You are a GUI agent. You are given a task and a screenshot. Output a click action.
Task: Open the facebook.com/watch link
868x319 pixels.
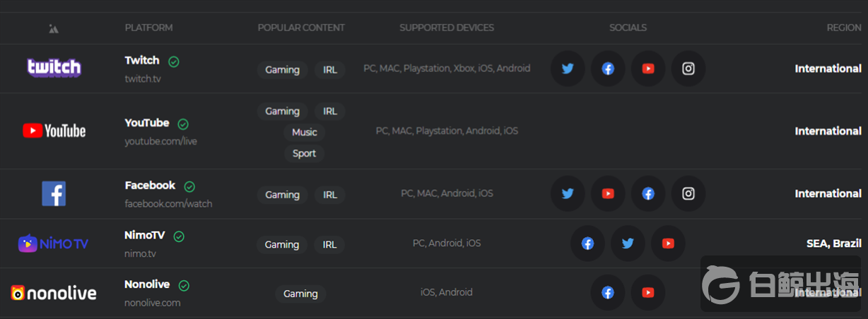coord(168,203)
